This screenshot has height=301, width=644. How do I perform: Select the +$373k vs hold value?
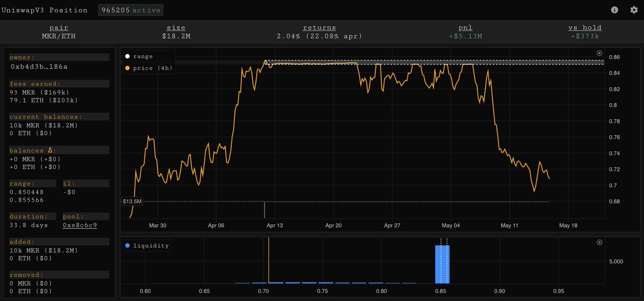click(x=585, y=36)
